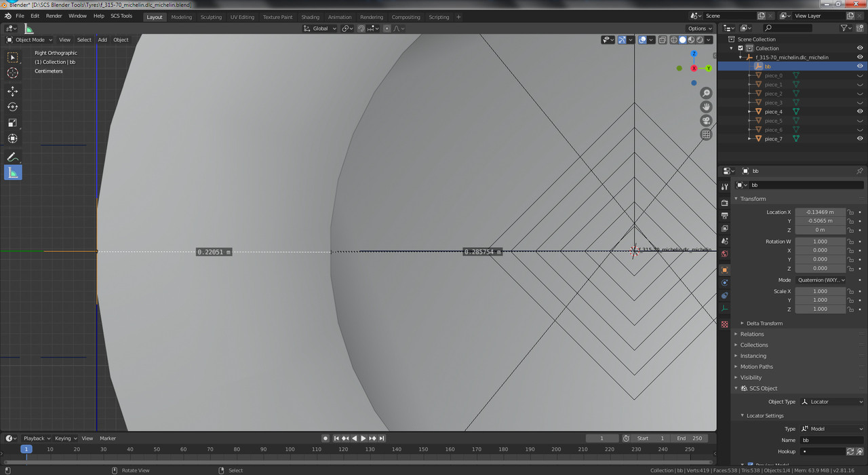The image size is (868, 475).
Task: Open the Render menu
Action: coord(54,16)
